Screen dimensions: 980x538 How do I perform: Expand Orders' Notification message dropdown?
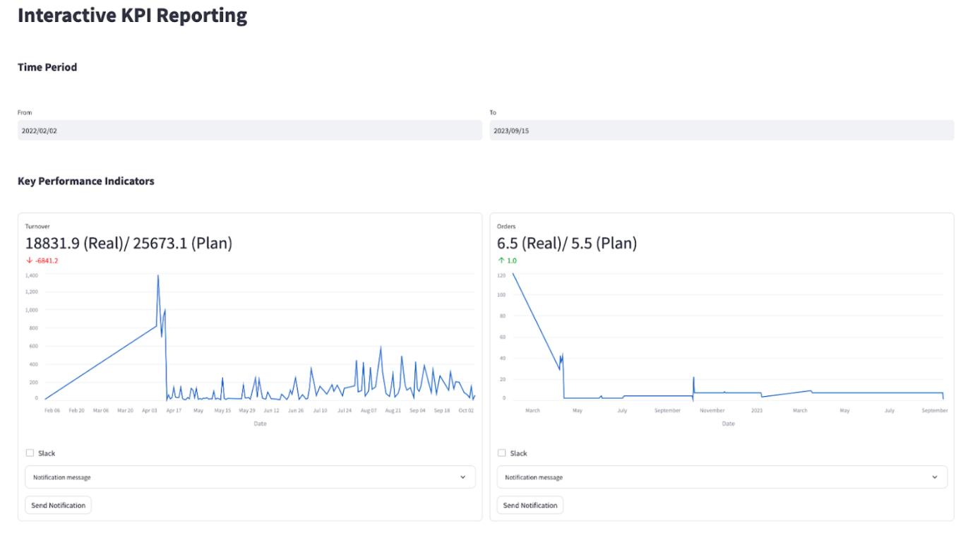721,477
